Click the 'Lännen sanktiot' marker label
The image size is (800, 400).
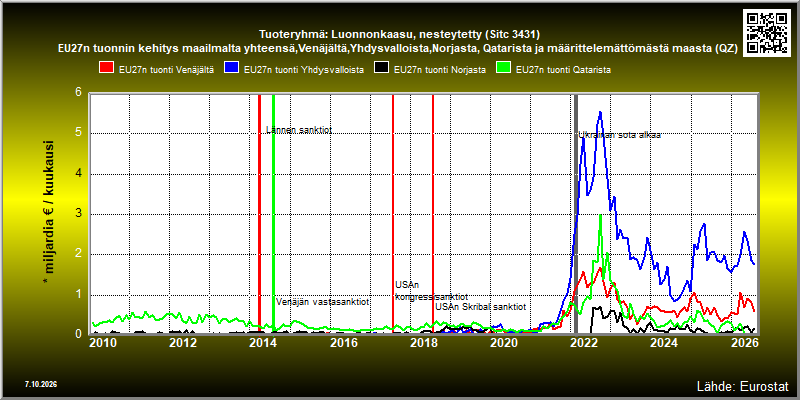pos(299,130)
